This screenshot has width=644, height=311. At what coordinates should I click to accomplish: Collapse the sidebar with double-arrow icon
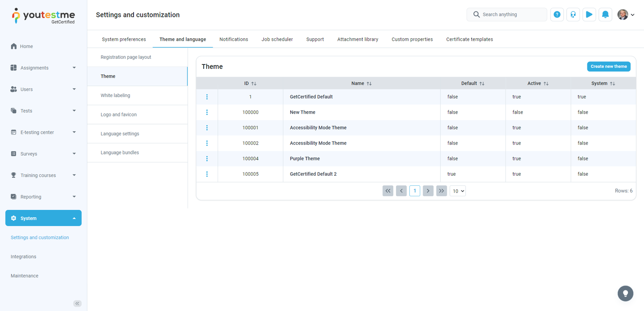[x=77, y=303]
